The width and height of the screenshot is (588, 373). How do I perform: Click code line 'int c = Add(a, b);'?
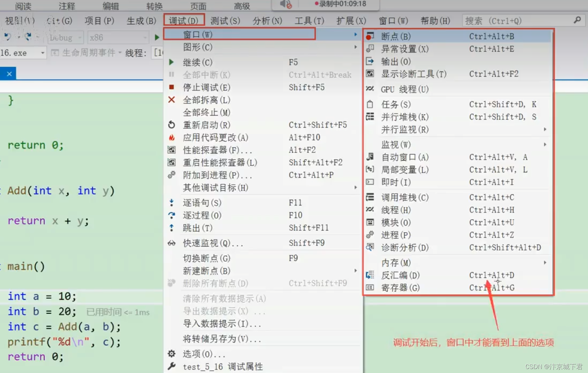[64, 326]
